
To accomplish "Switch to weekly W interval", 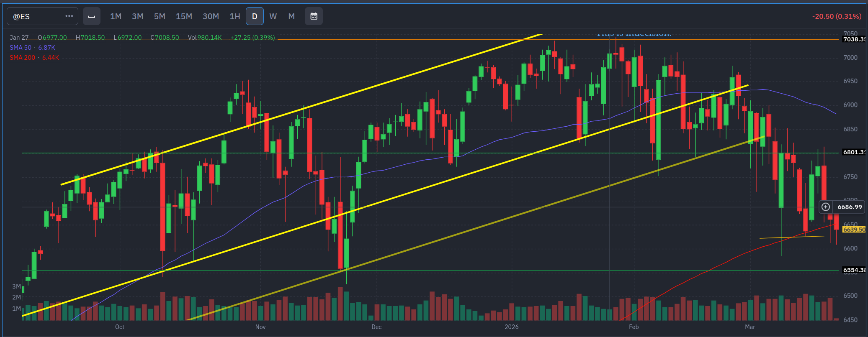I will pos(273,16).
